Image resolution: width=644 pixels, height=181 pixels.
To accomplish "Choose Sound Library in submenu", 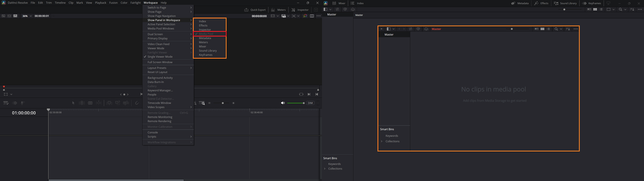I will (x=210, y=51).
